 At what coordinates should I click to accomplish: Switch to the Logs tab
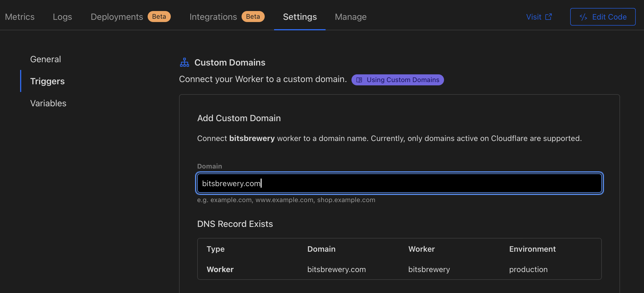[62, 17]
